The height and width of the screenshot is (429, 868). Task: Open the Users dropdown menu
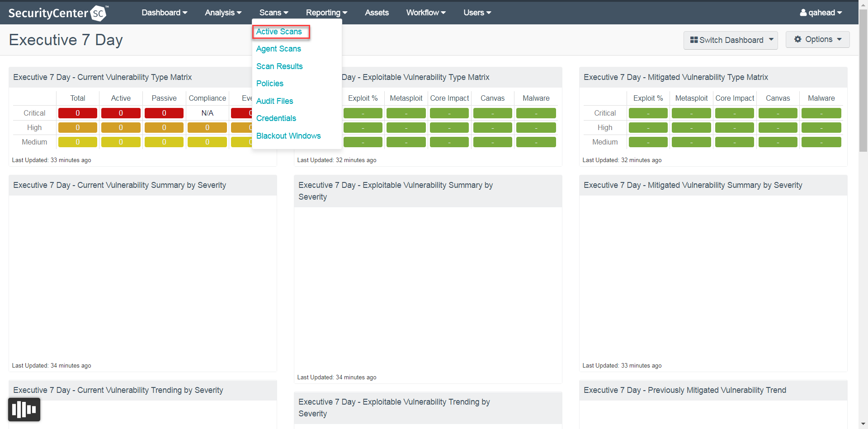click(x=477, y=13)
